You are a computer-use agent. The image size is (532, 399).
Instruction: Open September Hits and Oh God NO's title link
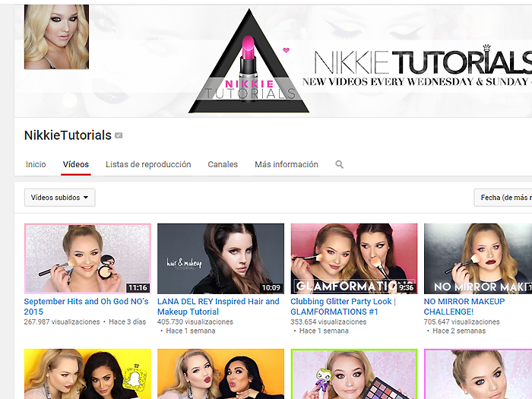[86, 306]
